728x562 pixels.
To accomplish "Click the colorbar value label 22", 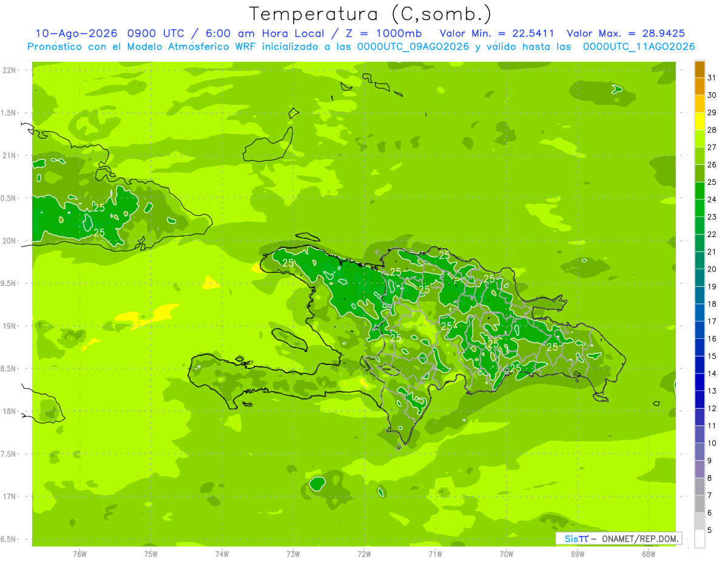I will pyautogui.click(x=712, y=234).
